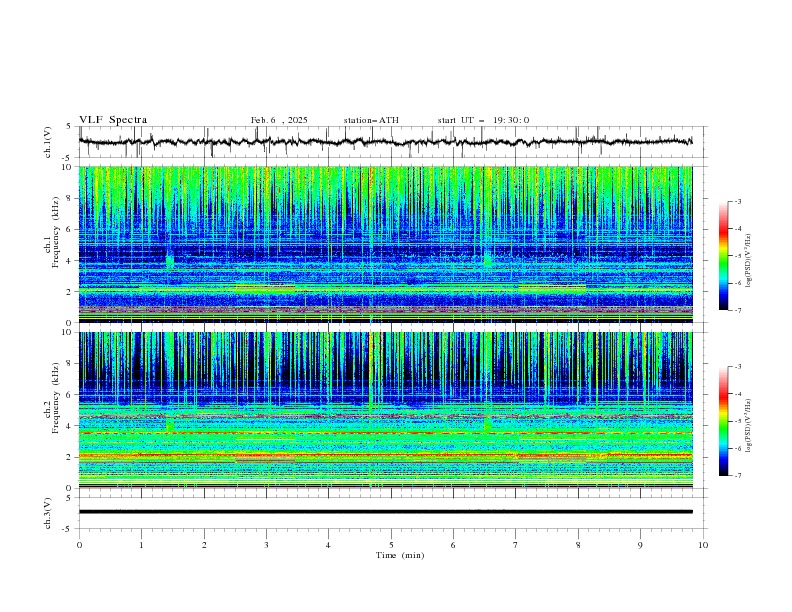
Task: Click the time axis tick label '5'
Action: coord(391,545)
